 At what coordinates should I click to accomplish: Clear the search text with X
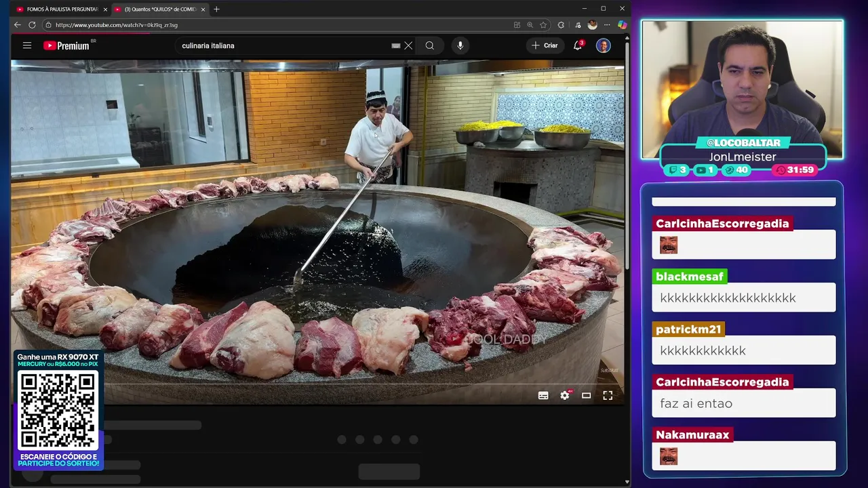[408, 45]
